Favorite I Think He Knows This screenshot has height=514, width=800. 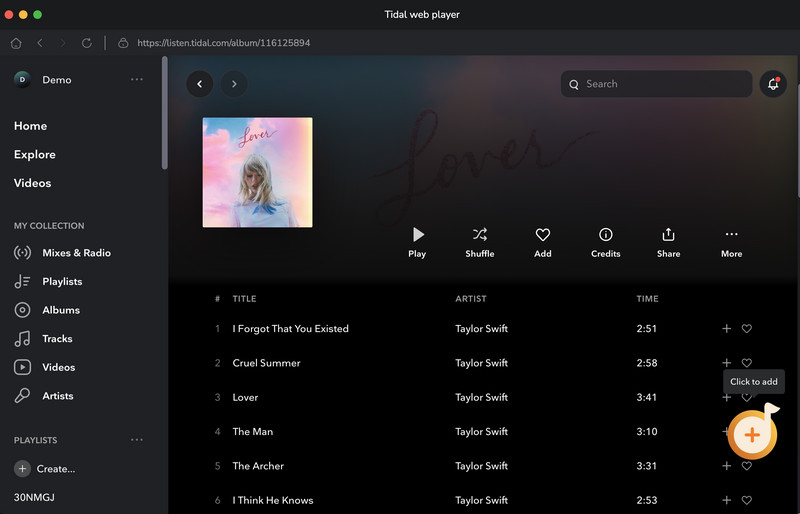coord(746,500)
